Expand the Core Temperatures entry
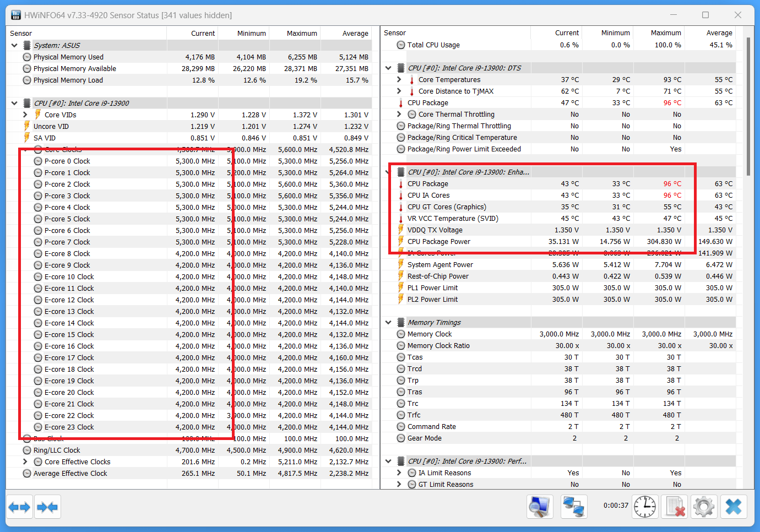This screenshot has width=760, height=532. [399, 80]
